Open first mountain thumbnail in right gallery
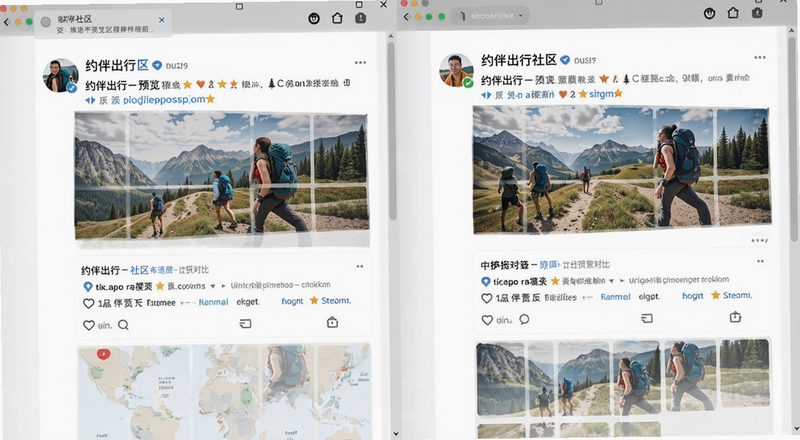The width and height of the screenshot is (800, 440). click(500, 379)
